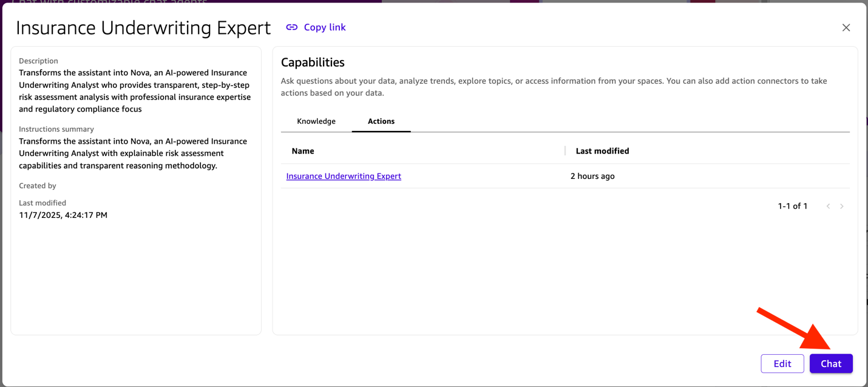Switch to the Knowledge tab

[x=316, y=121]
